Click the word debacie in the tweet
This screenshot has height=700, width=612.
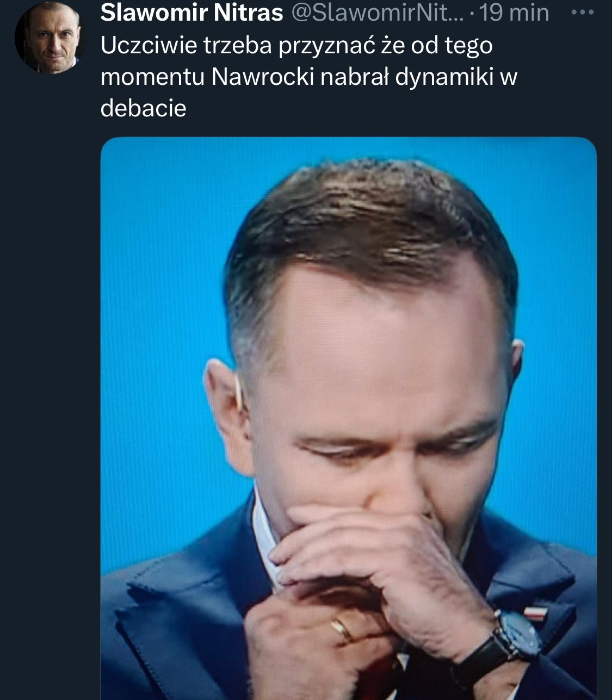pos(144,108)
